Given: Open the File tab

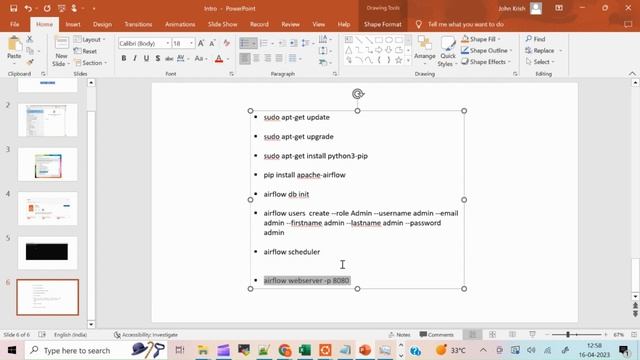Looking at the screenshot, I should pyautogui.click(x=15, y=24).
